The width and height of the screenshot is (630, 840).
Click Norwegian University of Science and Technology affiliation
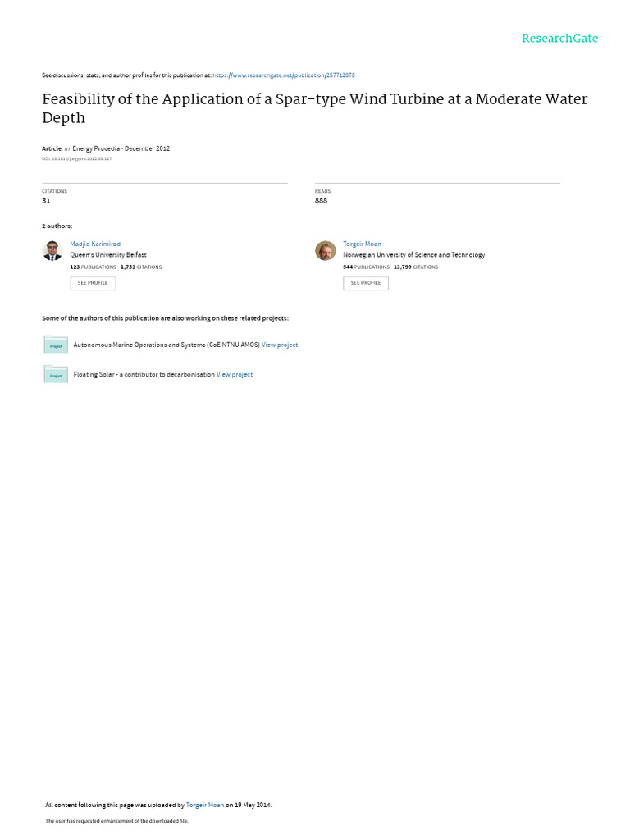pyautogui.click(x=413, y=255)
